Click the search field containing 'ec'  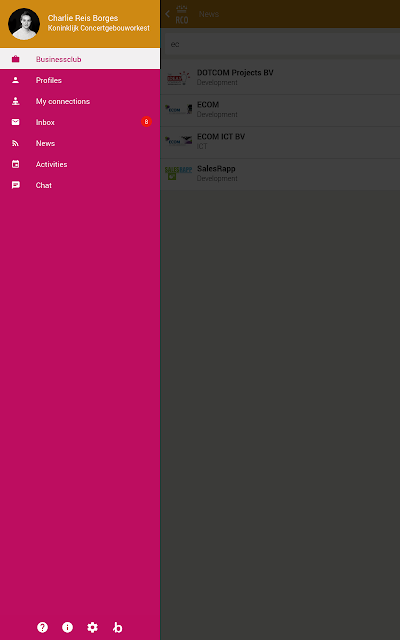(280, 44)
